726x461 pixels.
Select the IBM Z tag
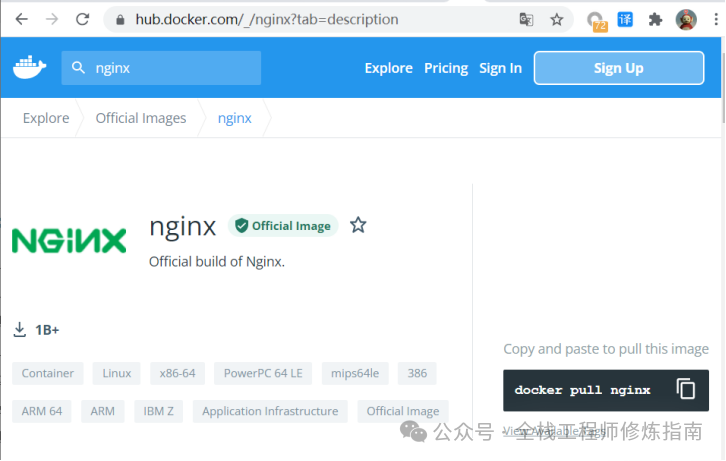point(158,411)
